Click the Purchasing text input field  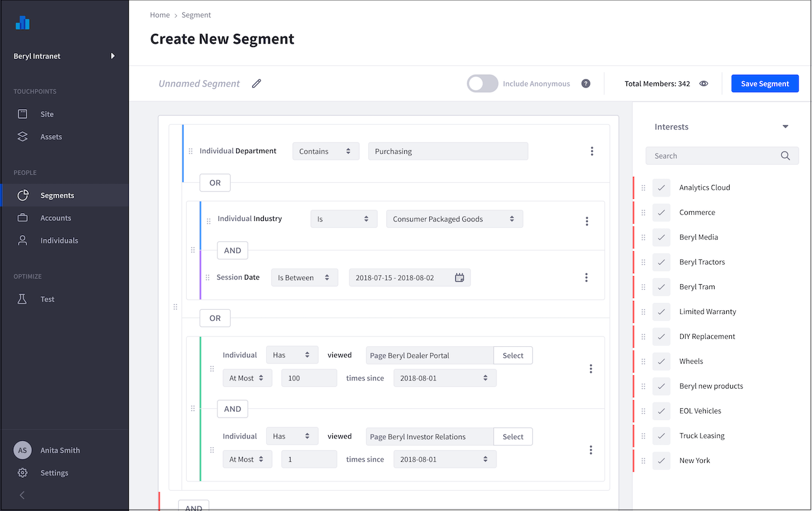coord(448,151)
